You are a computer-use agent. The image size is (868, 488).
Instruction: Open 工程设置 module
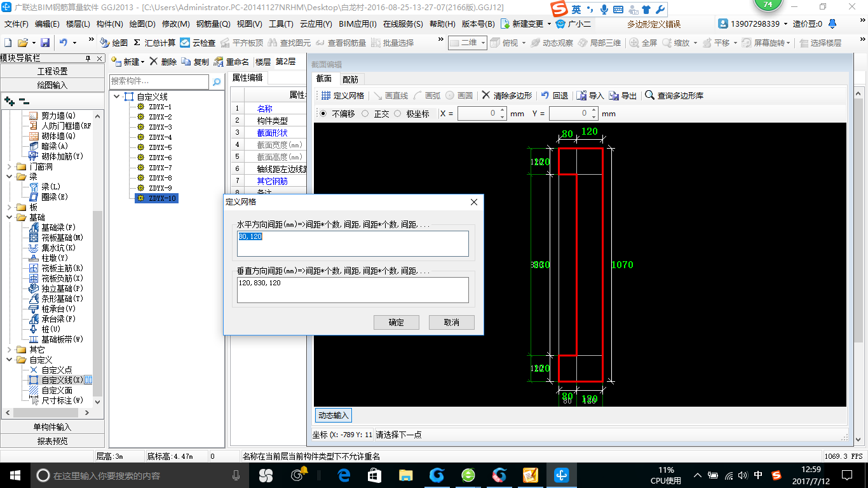click(52, 71)
